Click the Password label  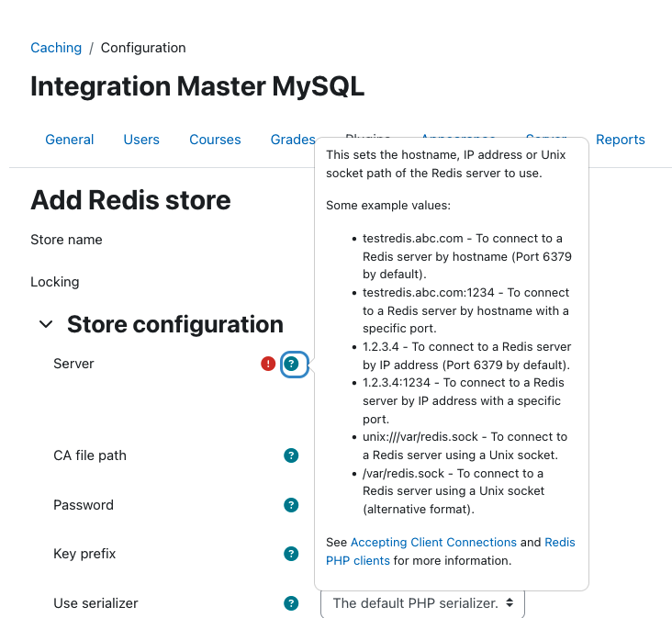[x=84, y=505]
